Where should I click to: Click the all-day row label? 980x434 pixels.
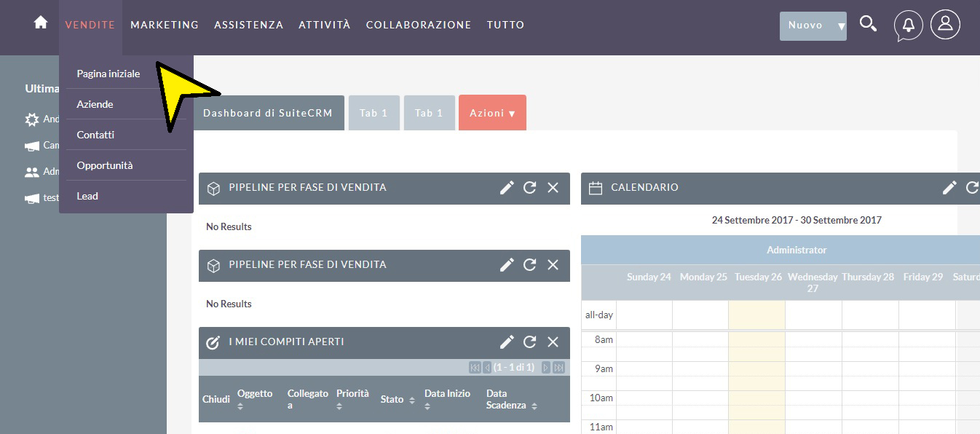598,315
